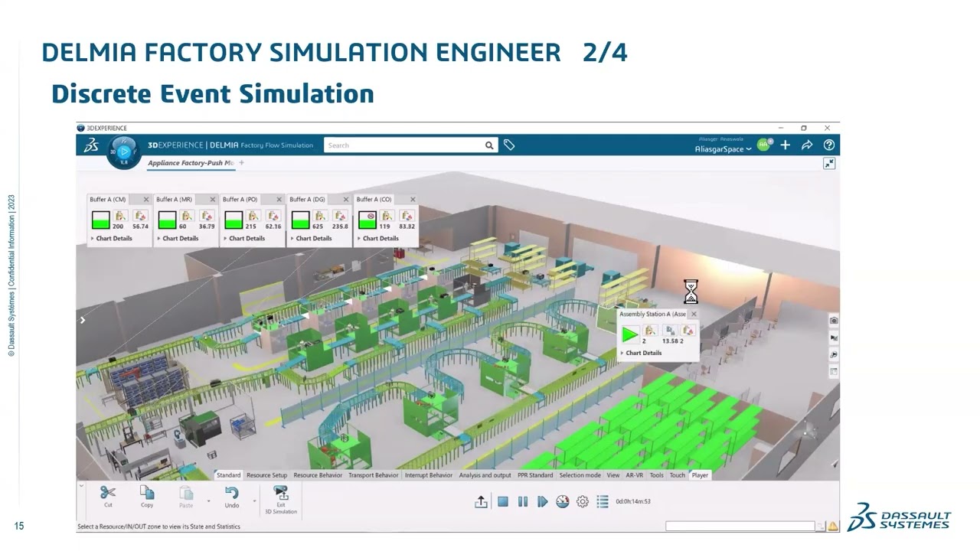
Task: Click the Copy tool
Action: 147,497
